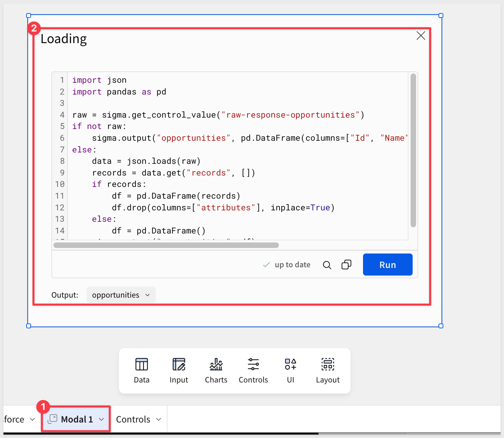Switch to the Modal 1 page tab
Screen dimensions: 504x438
tap(77, 419)
